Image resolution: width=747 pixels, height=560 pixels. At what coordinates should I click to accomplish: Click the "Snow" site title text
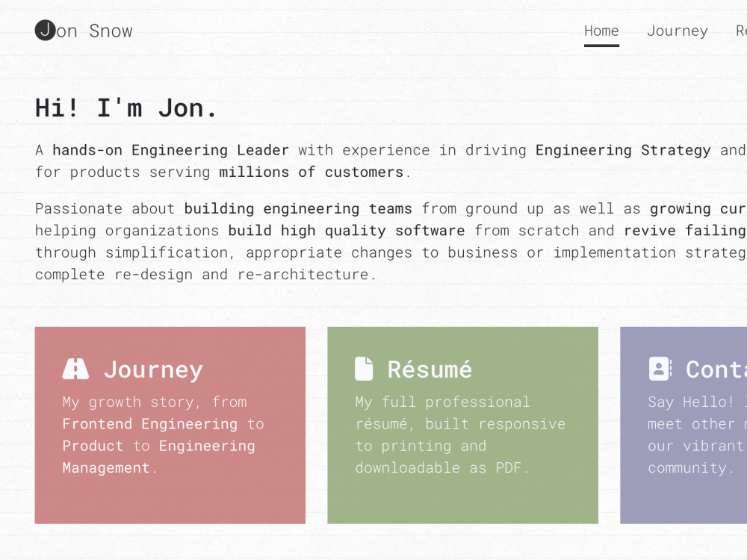coord(111,31)
